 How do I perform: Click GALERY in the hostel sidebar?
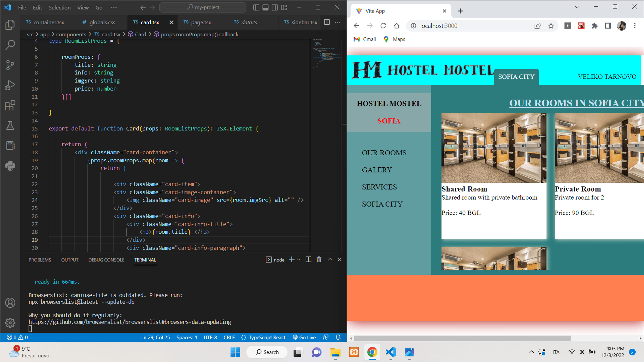[x=377, y=170]
